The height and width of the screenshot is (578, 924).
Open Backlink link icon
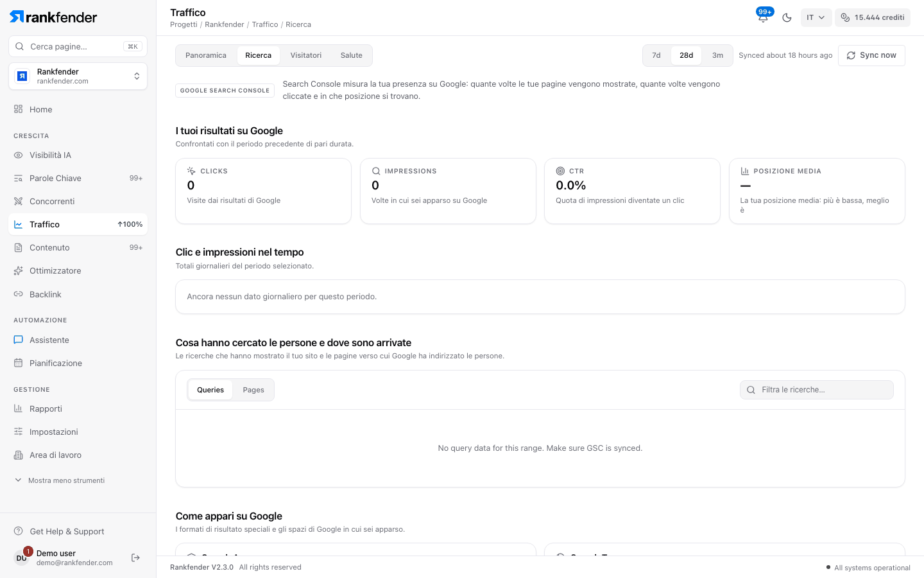(19, 294)
